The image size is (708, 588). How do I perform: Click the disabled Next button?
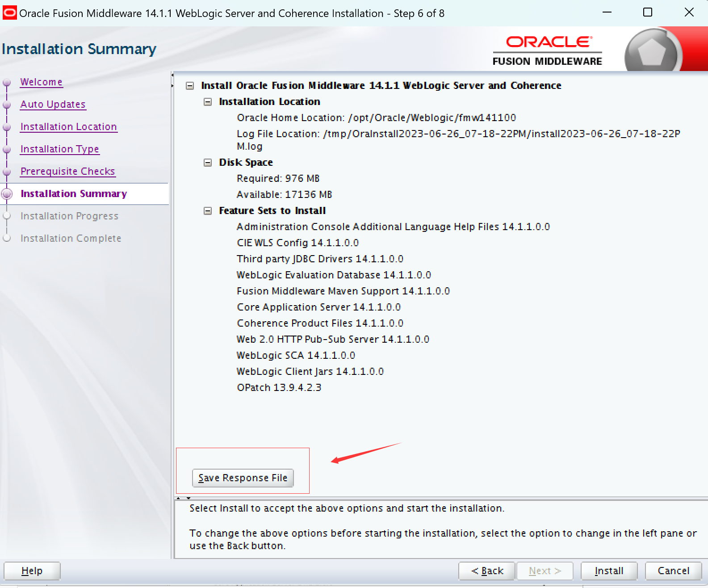(545, 571)
